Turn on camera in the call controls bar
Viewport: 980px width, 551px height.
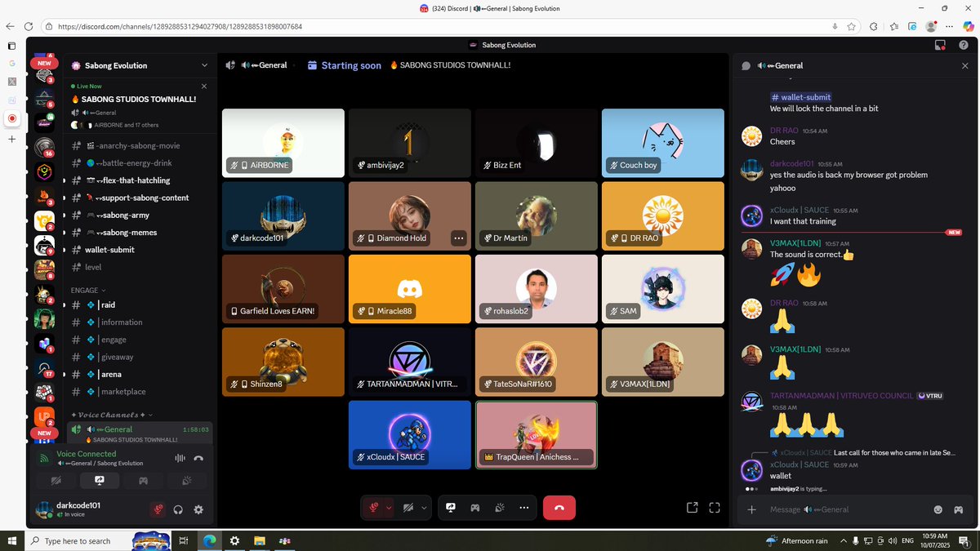point(408,507)
